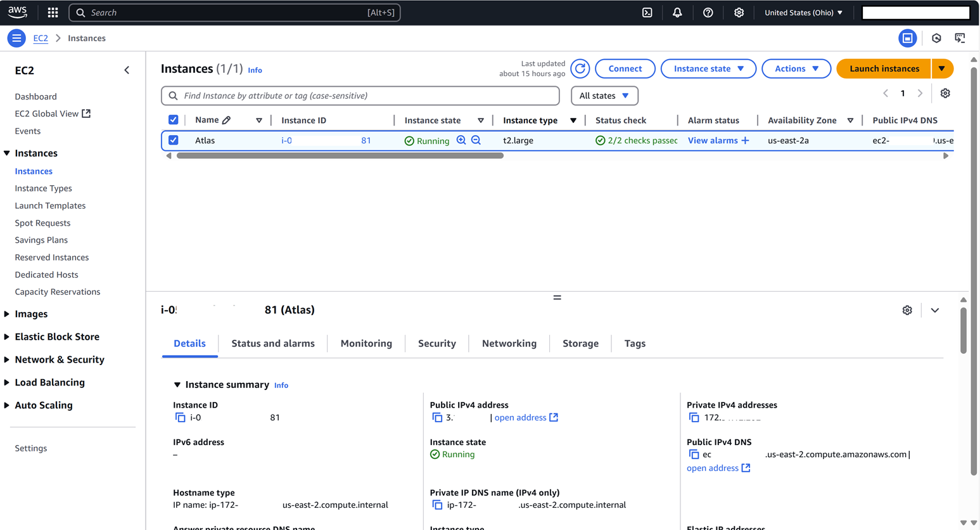Open the top bar settings gear
Image resolution: width=980 pixels, height=530 pixels.
click(x=739, y=13)
